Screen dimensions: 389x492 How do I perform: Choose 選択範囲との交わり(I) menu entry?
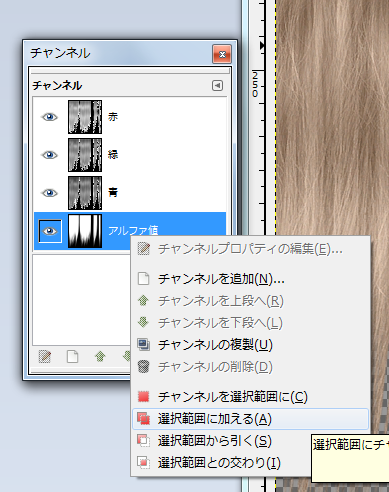coord(222,463)
